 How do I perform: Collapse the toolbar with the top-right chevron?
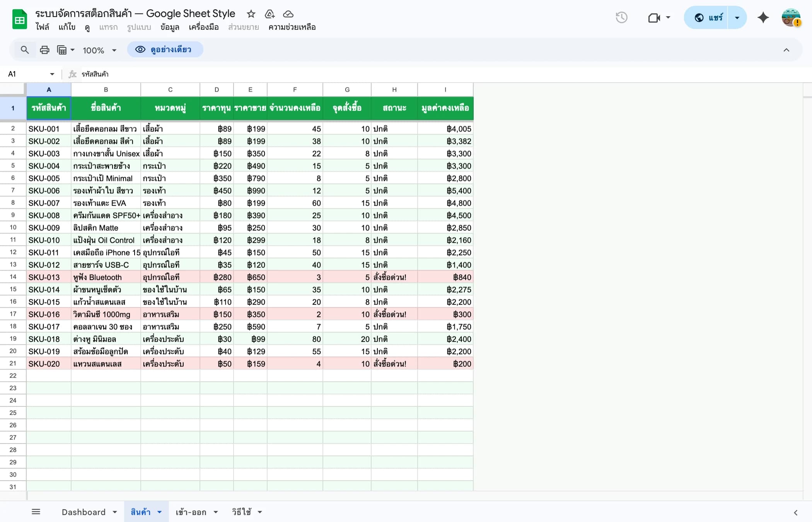(x=786, y=49)
